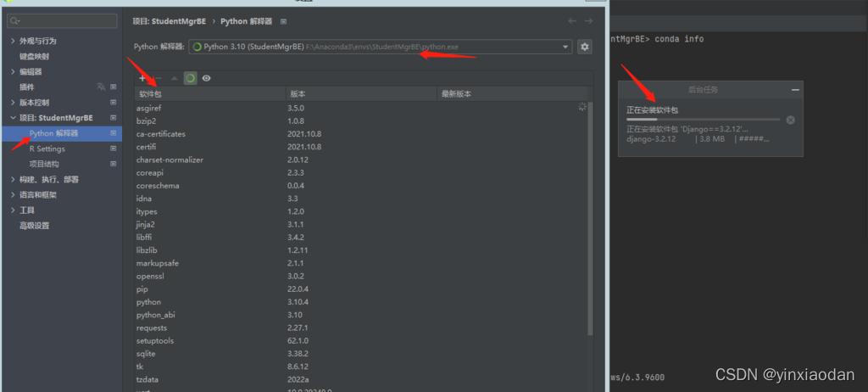Click the project-level icon next to the breadcrumb
The width and height of the screenshot is (868, 392).
click(283, 21)
